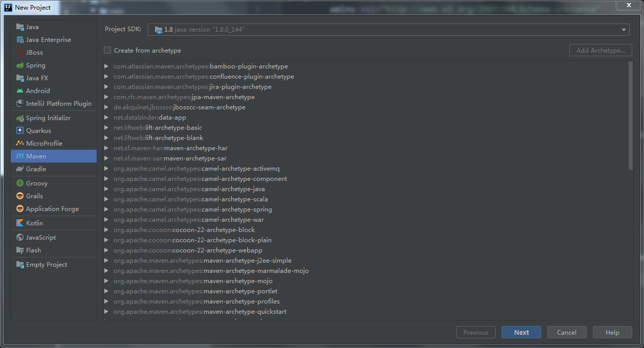This screenshot has height=348, width=644.
Task: Click the Quarkus icon
Action: [x=20, y=131]
